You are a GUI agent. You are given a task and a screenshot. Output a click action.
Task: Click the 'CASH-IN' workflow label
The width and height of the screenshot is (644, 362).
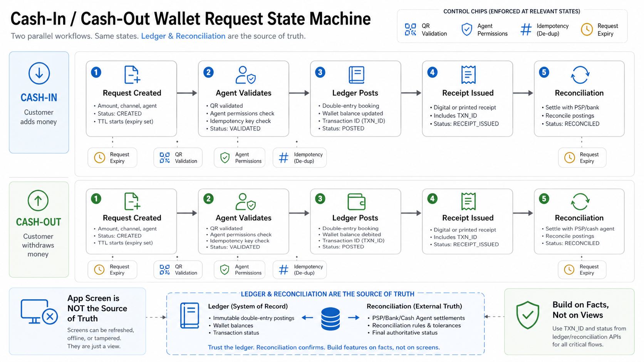click(x=39, y=98)
